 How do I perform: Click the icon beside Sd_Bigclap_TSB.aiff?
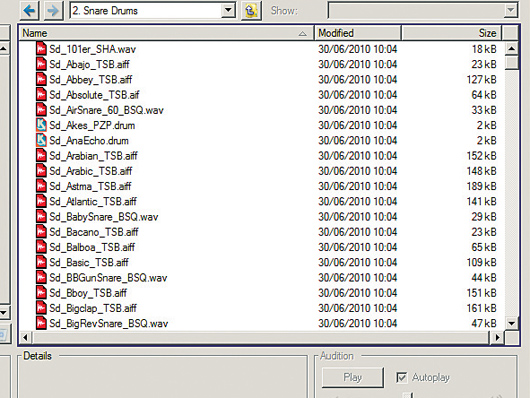tap(41, 307)
